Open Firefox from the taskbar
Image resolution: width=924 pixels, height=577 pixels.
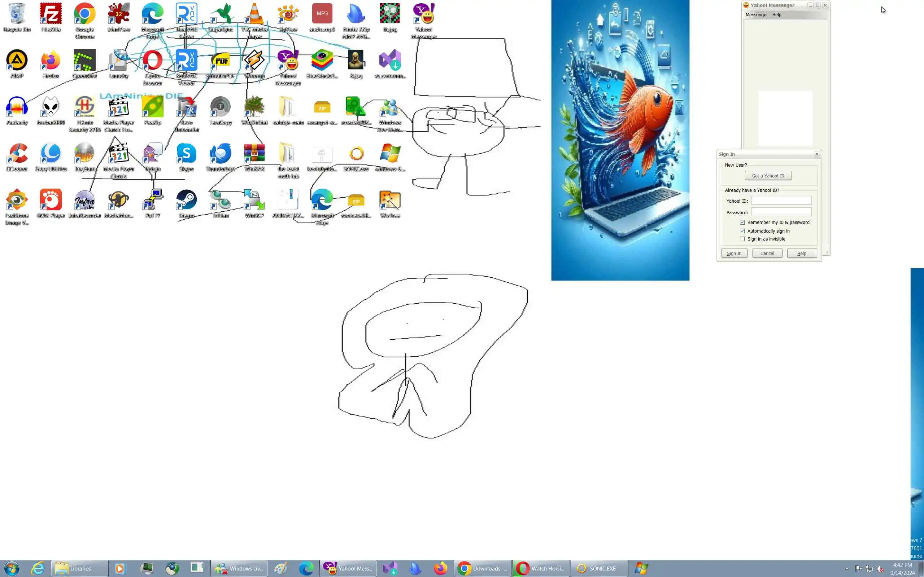coord(440,569)
